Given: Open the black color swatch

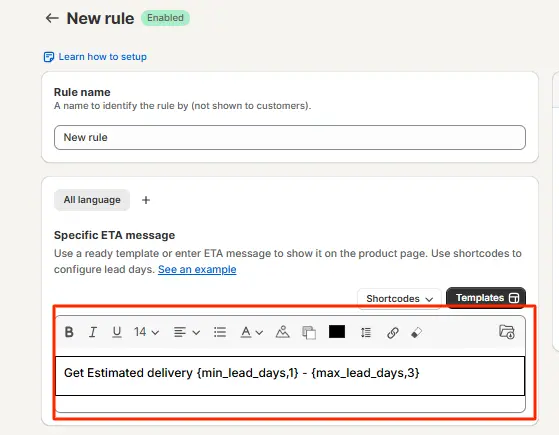Looking at the screenshot, I should pos(337,332).
